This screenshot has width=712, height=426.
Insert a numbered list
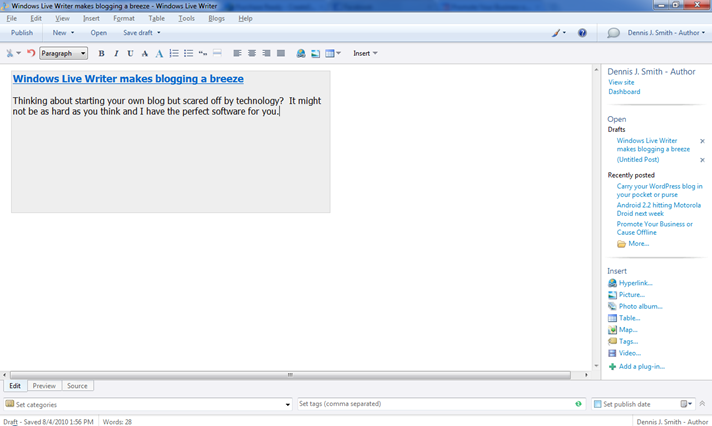coord(174,53)
